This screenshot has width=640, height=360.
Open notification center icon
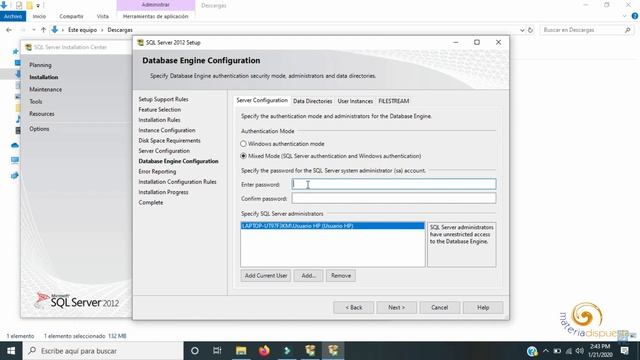pos(625,351)
